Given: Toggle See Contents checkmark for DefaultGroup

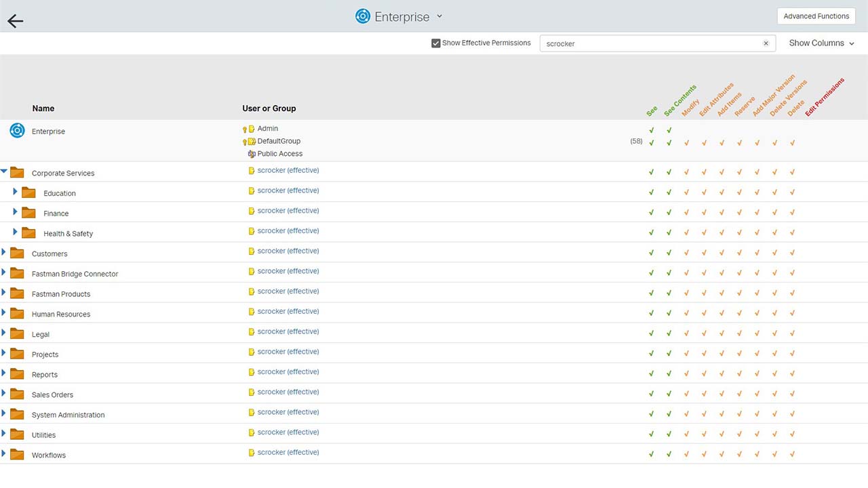Looking at the screenshot, I should pyautogui.click(x=669, y=143).
